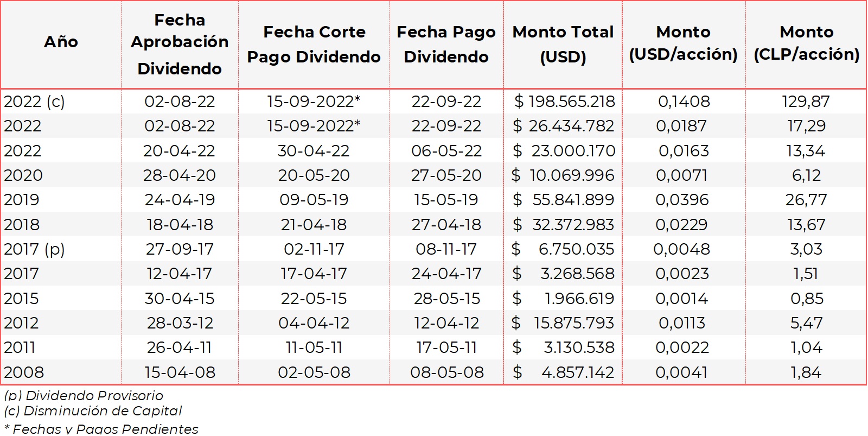868x436 pixels.
Task: Select the CLP per share value 129,87
Action: click(806, 102)
